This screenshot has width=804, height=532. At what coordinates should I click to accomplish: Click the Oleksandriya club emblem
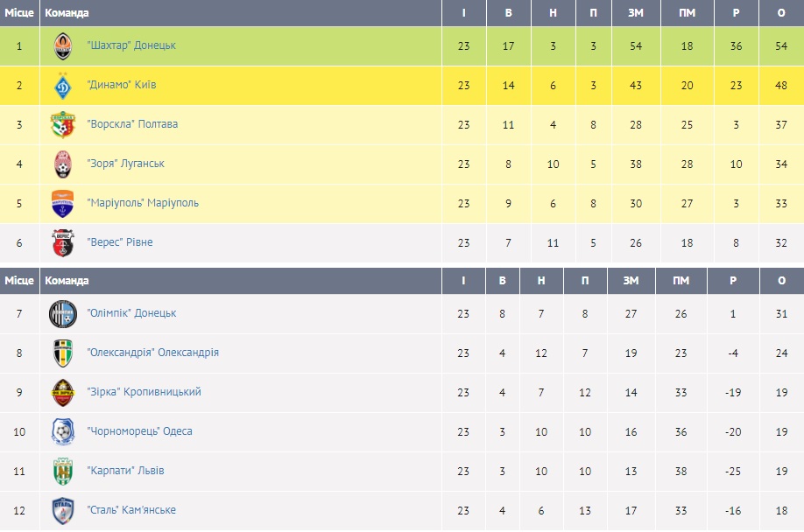point(63,353)
